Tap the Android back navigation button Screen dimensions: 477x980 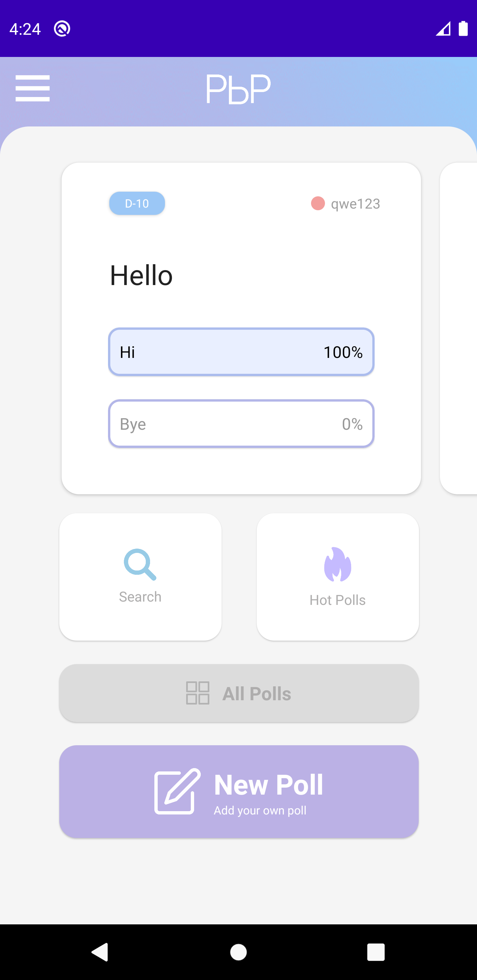[100, 952]
